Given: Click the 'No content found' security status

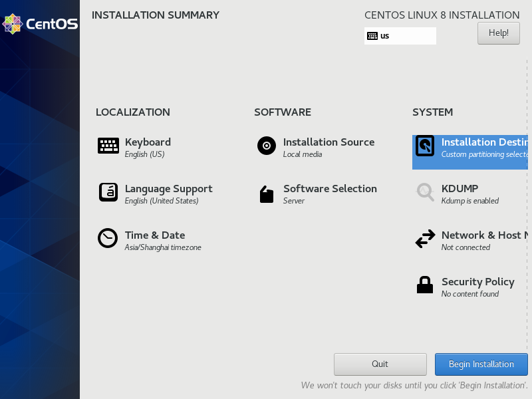Looking at the screenshot, I should pyautogui.click(x=470, y=294).
